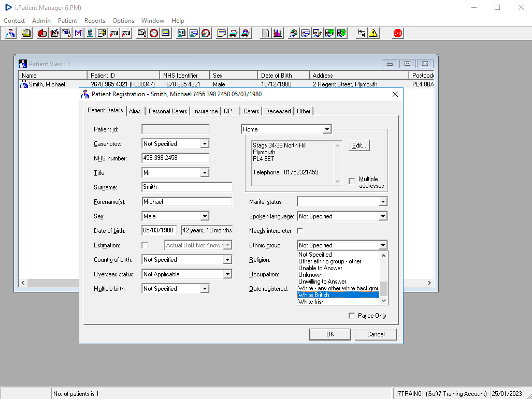Click the NHS number input field
The image size is (532, 399).
[x=176, y=158]
